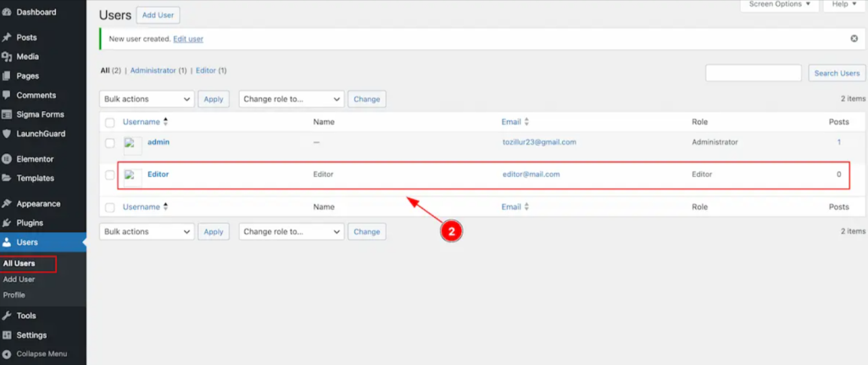Open the top Bulk actions dropdown
The height and width of the screenshot is (365, 868).
pos(147,99)
